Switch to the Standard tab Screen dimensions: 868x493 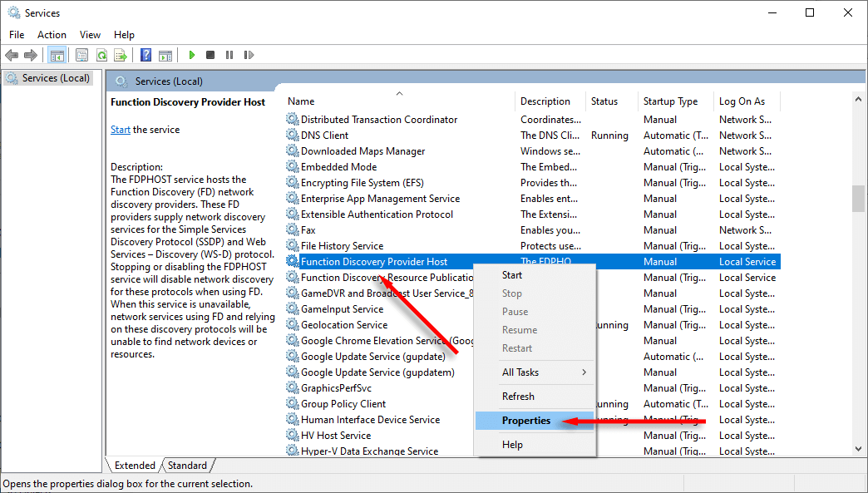coord(187,466)
